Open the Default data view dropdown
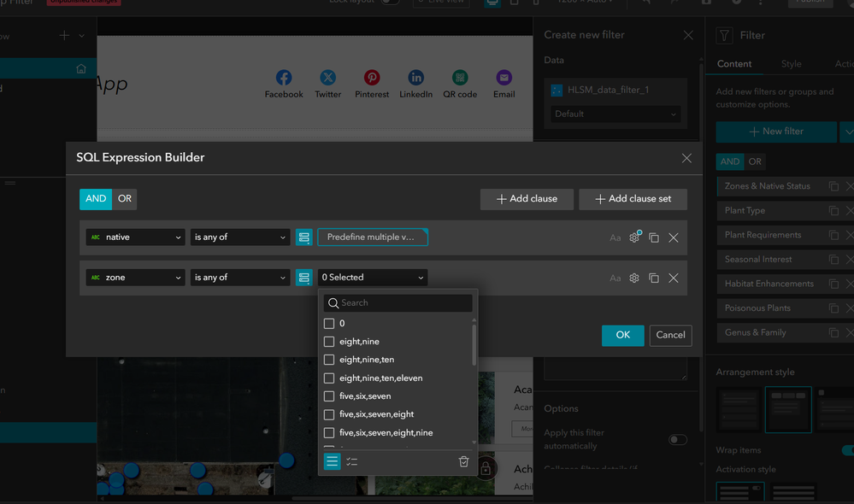Screen dimensions: 854x504 (615, 114)
